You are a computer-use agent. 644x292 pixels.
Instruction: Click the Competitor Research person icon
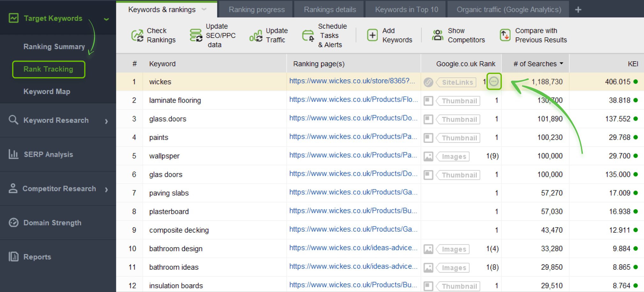coord(13,188)
